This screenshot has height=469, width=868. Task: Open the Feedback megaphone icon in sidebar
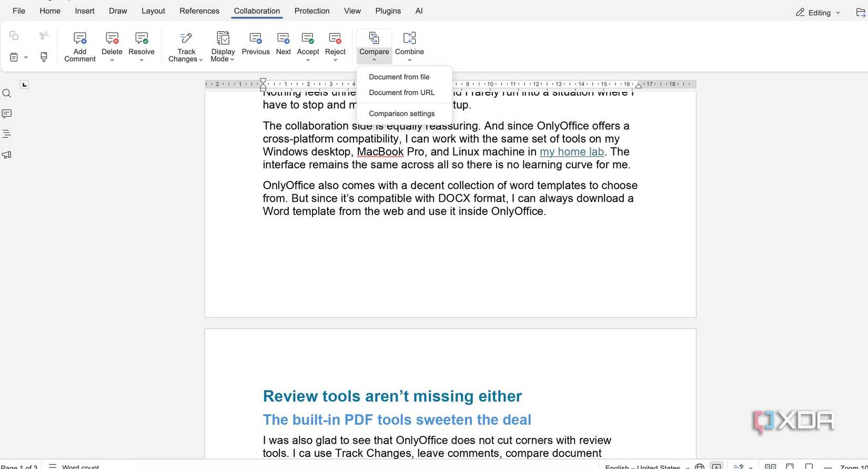7,155
